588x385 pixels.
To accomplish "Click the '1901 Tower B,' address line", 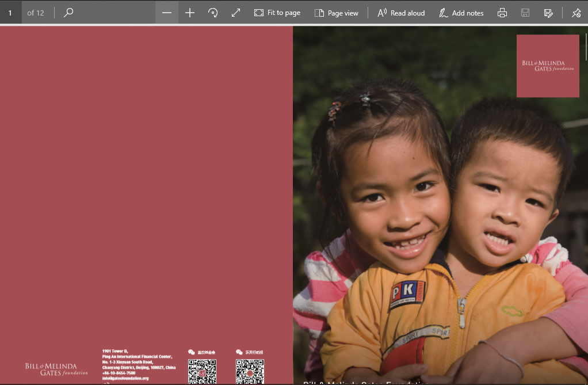I will click(x=115, y=351).
